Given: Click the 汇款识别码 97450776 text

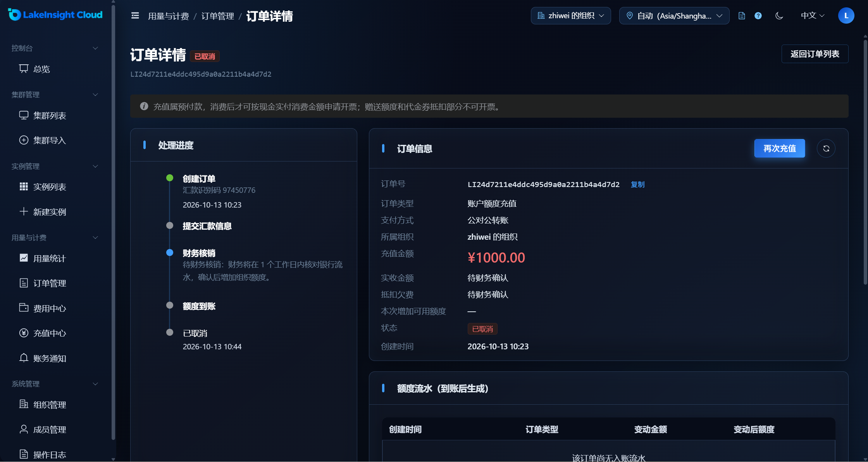Looking at the screenshot, I should (x=219, y=190).
